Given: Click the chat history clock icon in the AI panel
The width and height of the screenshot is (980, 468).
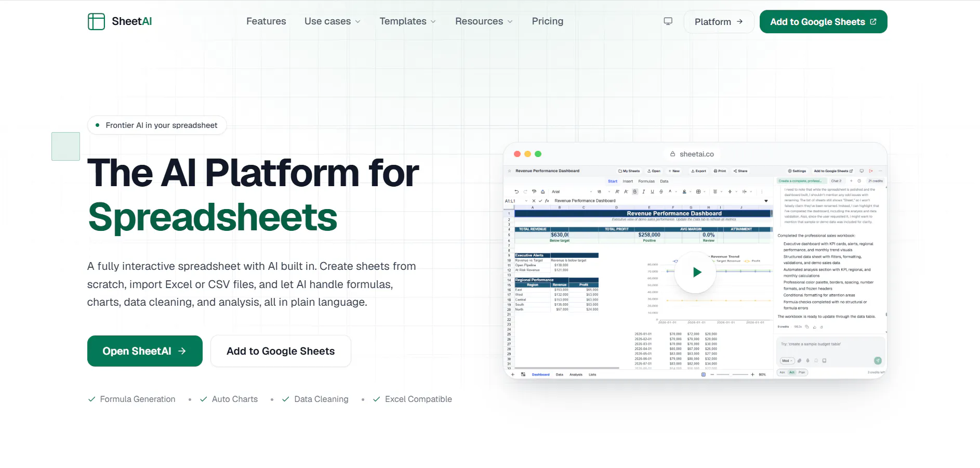Looking at the screenshot, I should pos(859,181).
